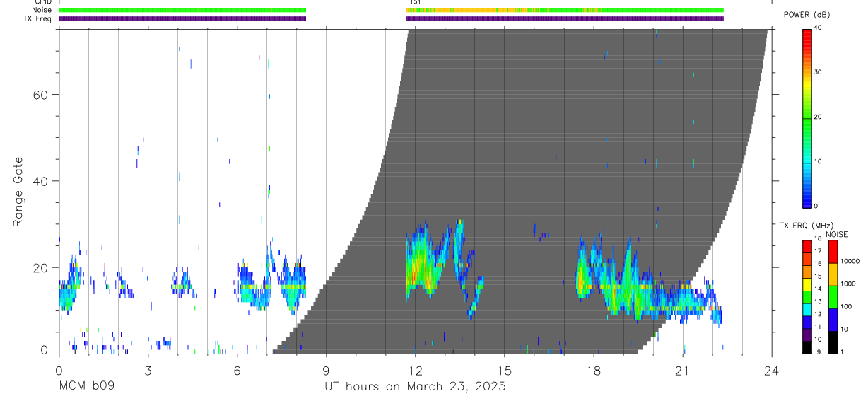Screen dimensions: 868x401
Task: Click the '6' tick on UT hours axis
Action: (237, 370)
